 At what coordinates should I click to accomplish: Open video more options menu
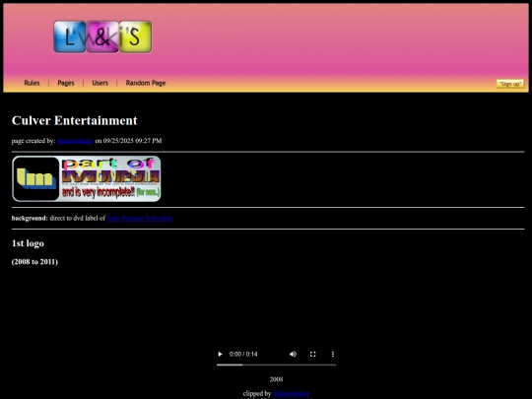[333, 355]
